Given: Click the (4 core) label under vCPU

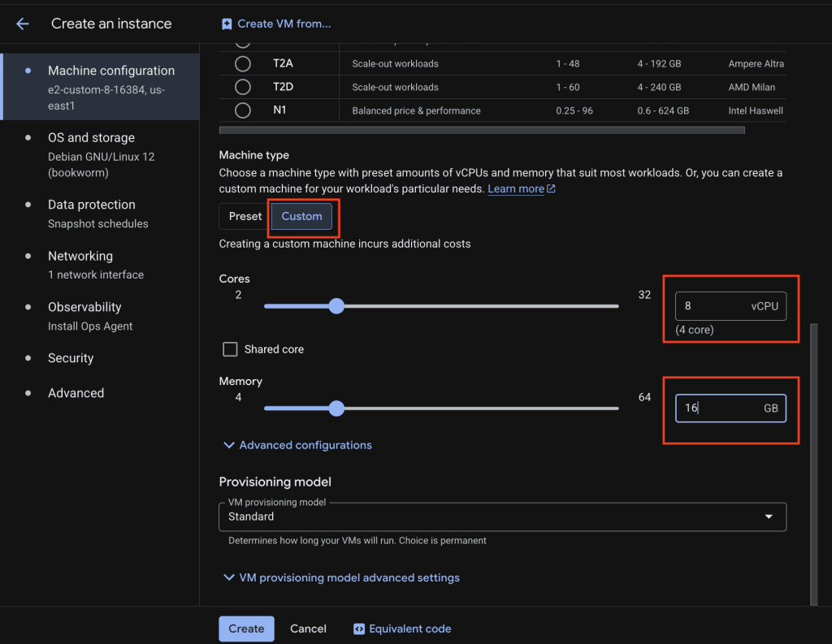Looking at the screenshot, I should point(694,330).
